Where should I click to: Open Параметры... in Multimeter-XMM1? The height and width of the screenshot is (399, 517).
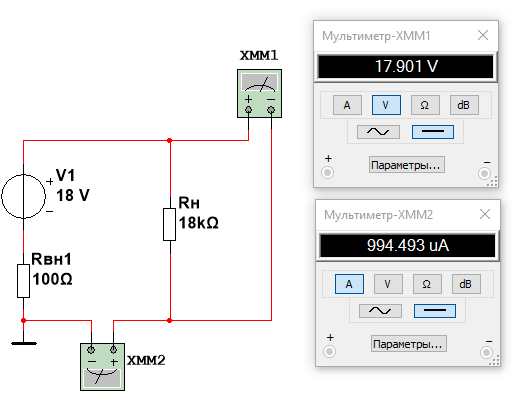[x=407, y=165]
